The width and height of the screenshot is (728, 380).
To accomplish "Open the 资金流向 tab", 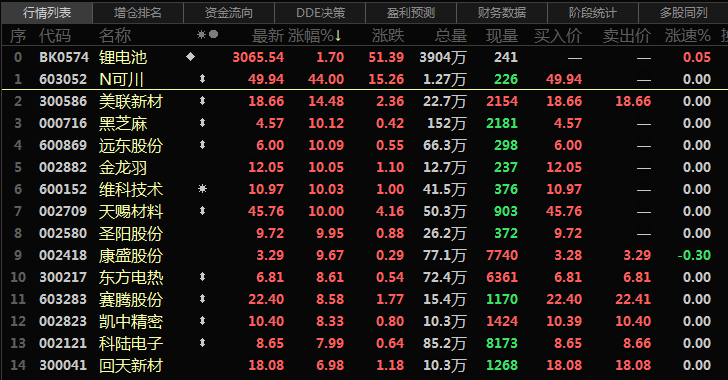I will point(229,13).
